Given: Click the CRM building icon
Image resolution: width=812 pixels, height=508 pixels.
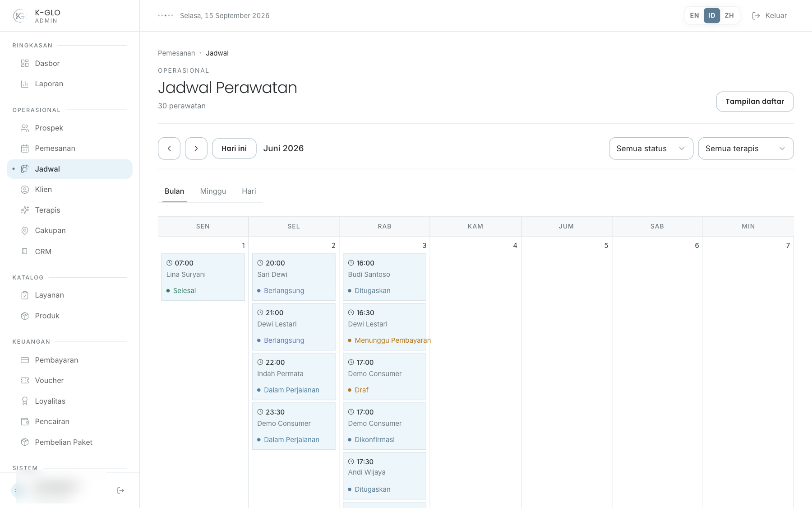Looking at the screenshot, I should click(x=25, y=252).
